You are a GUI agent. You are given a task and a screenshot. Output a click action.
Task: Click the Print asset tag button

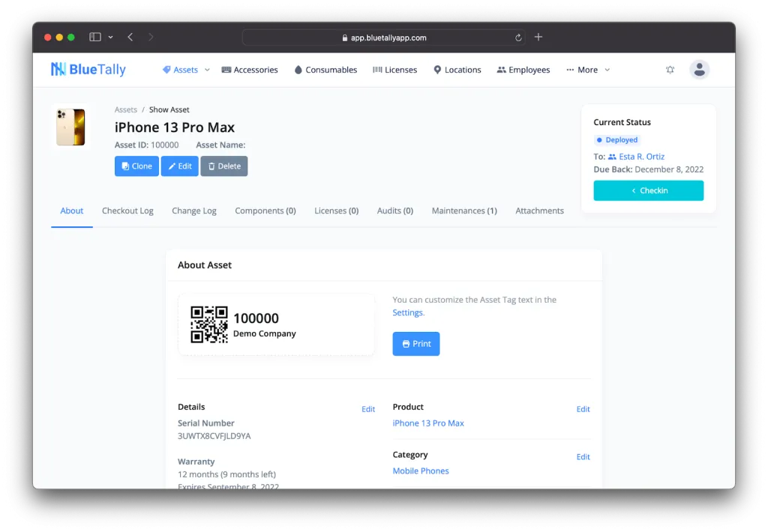tap(415, 344)
